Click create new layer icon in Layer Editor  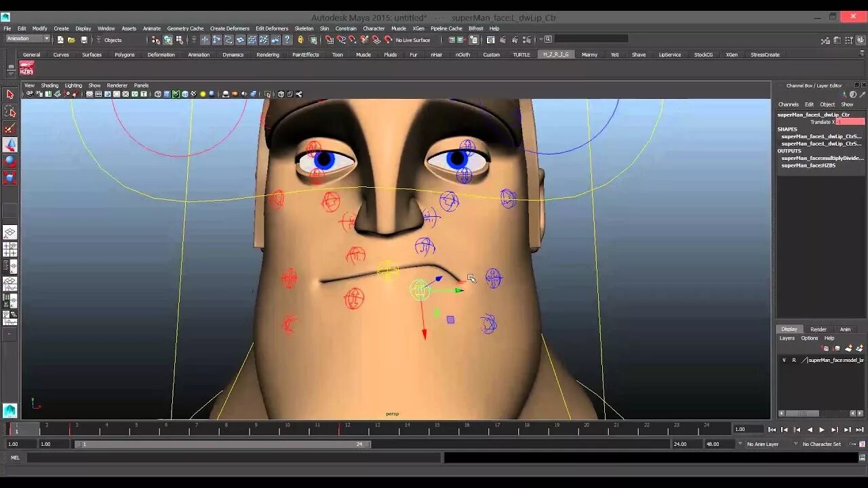pyautogui.click(x=848, y=348)
